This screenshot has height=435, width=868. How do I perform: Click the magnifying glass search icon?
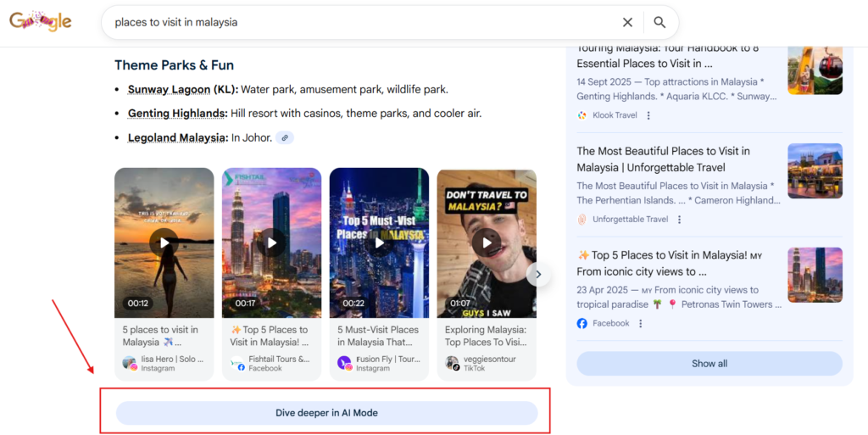[x=659, y=22]
